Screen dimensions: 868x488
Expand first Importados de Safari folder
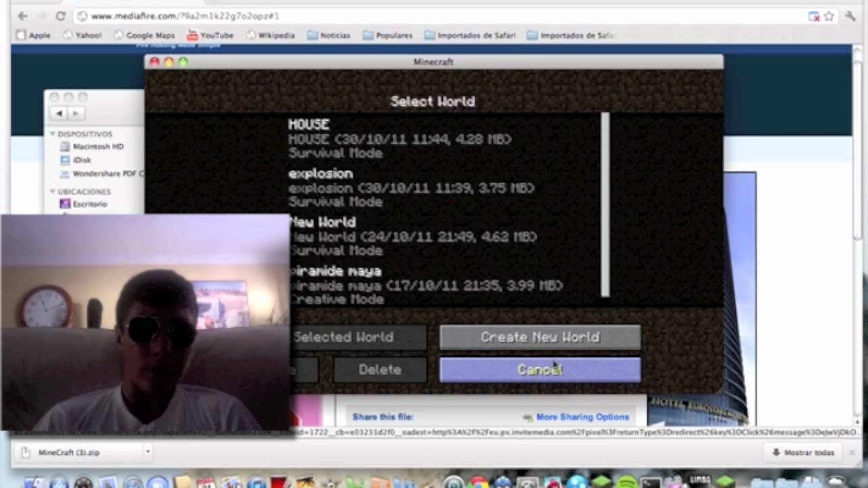pos(470,35)
